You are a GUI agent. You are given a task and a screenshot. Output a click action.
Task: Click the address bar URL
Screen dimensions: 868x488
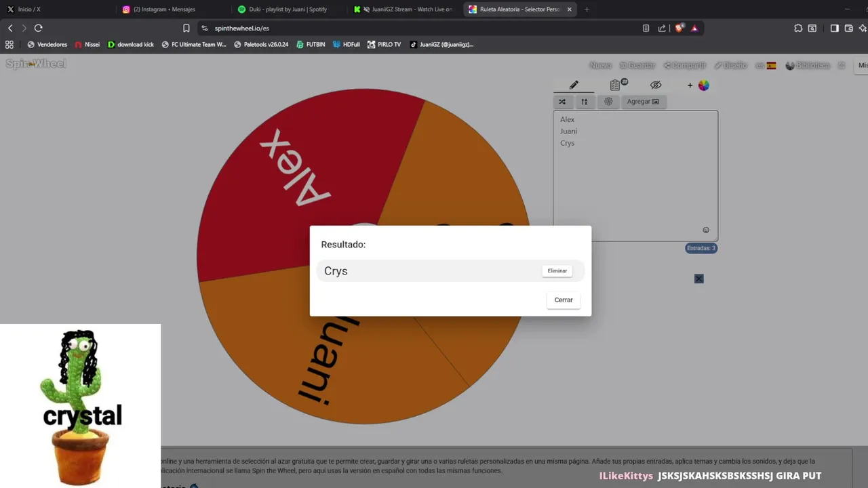coord(241,28)
